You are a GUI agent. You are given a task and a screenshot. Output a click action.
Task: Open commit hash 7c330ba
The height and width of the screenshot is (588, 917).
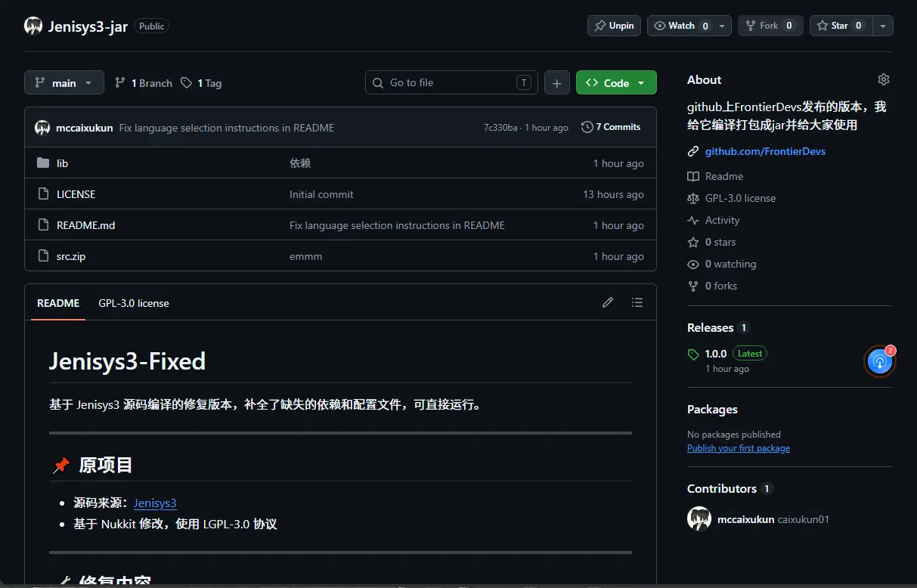(500, 128)
